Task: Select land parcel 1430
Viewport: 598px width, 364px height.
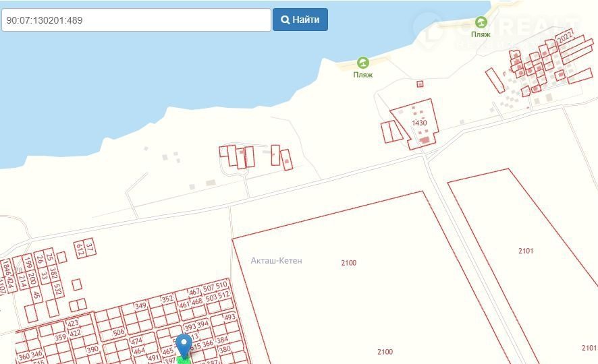Action: [419, 123]
